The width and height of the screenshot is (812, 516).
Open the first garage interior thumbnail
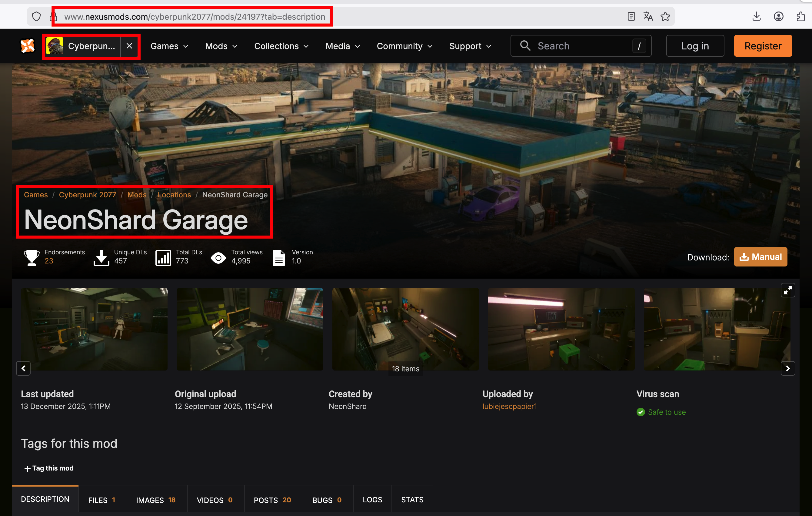(x=94, y=329)
